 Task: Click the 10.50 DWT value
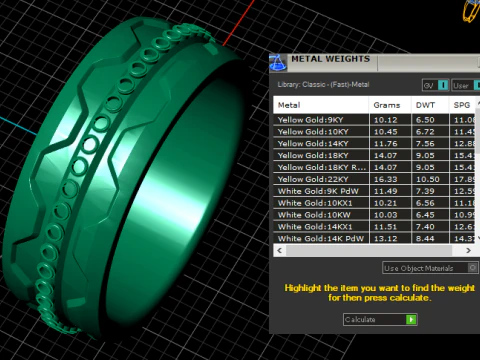(428, 179)
